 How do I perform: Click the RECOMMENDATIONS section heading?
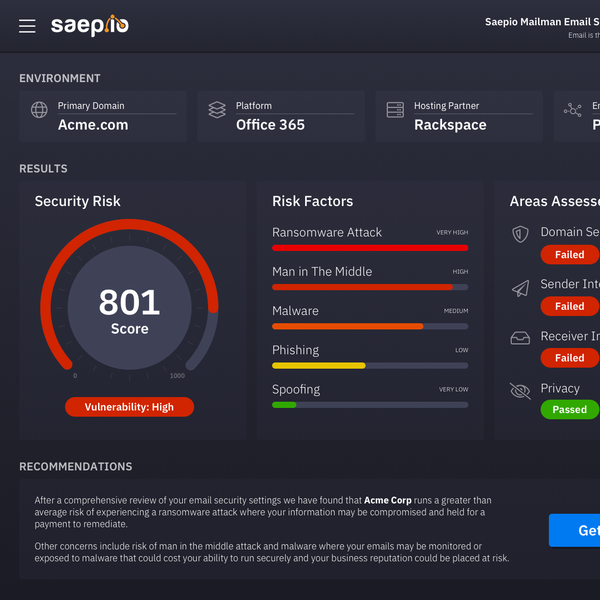pyautogui.click(x=75, y=466)
